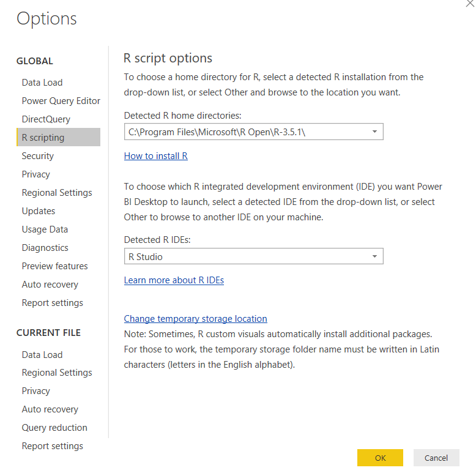Confirm settings with the OK button
Viewport: 476px width, 473px height.
click(x=380, y=458)
